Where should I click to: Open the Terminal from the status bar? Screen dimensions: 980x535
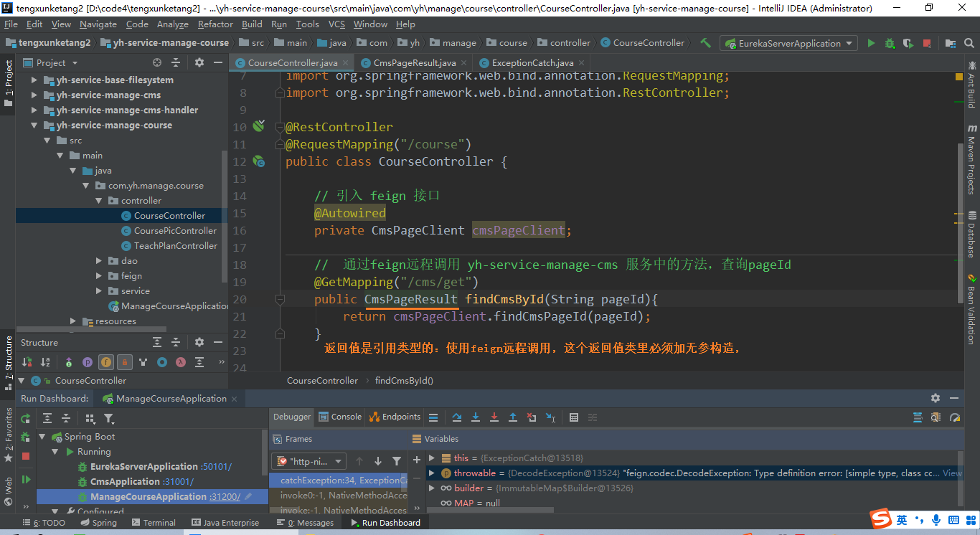point(154,522)
